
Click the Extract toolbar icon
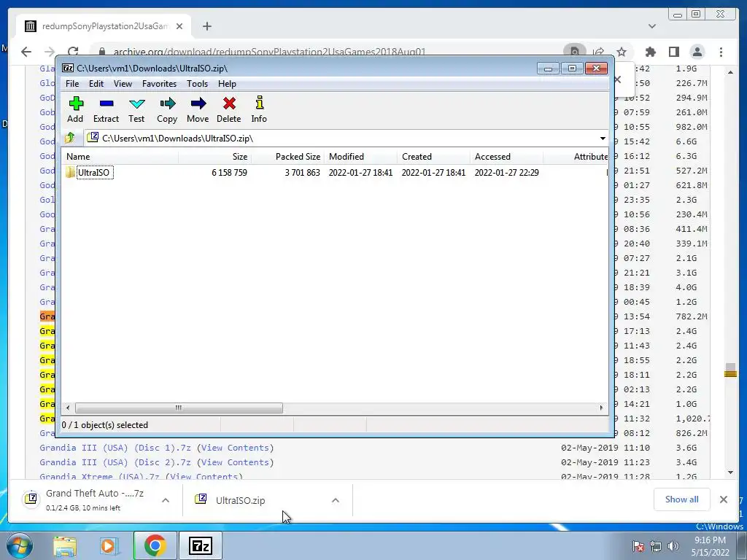click(106, 109)
